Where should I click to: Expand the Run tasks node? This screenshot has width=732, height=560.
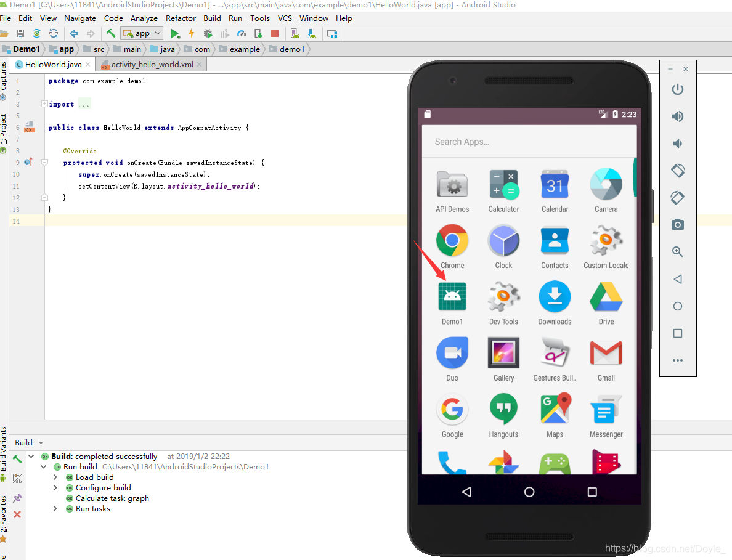pyautogui.click(x=55, y=509)
